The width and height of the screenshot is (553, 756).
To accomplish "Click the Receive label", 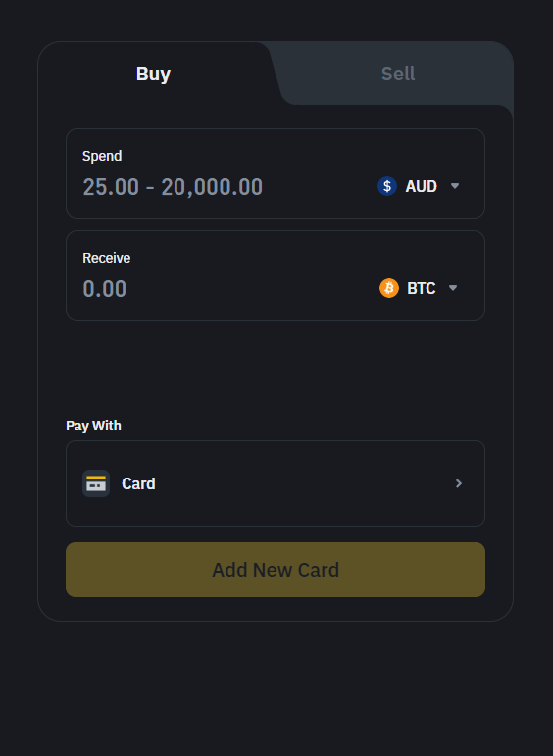I will pyautogui.click(x=106, y=258).
